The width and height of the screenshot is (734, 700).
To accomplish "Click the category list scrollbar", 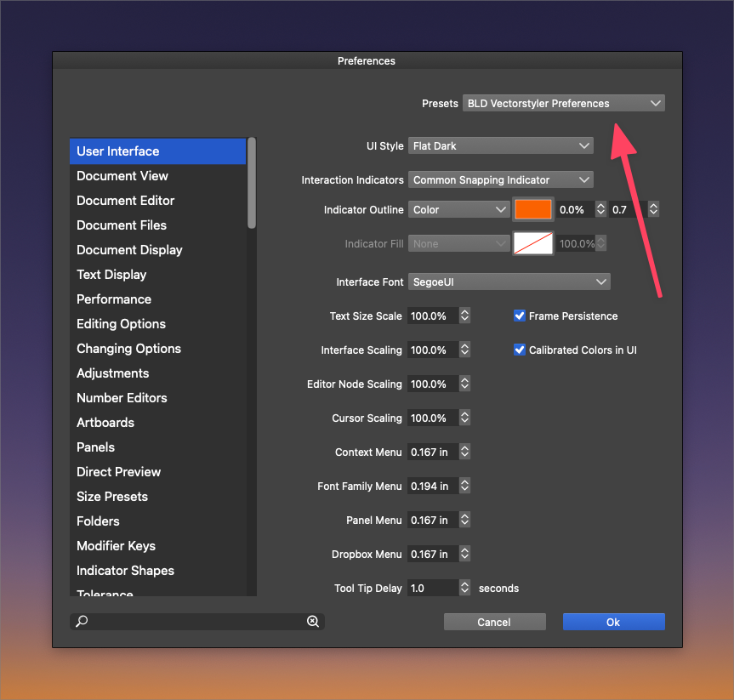I will click(x=252, y=183).
